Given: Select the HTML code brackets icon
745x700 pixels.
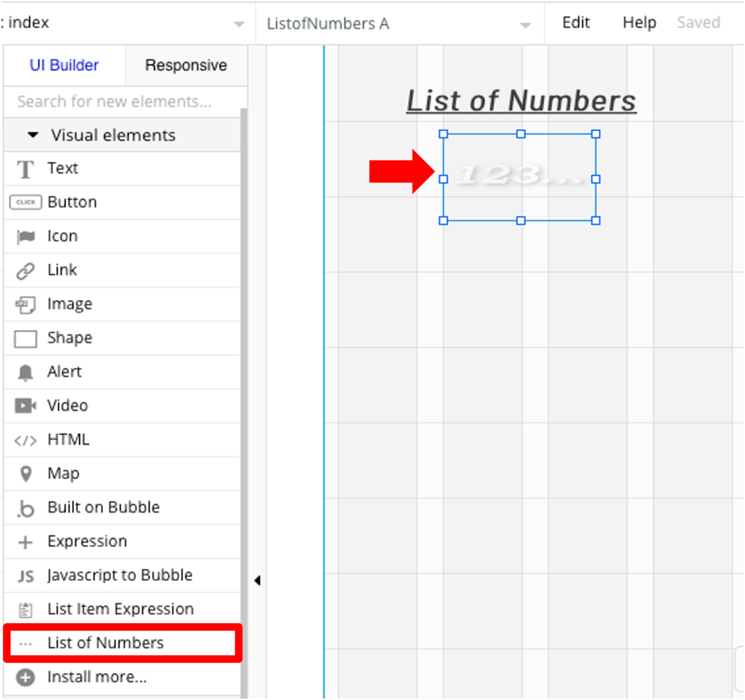Looking at the screenshot, I should 25,441.
